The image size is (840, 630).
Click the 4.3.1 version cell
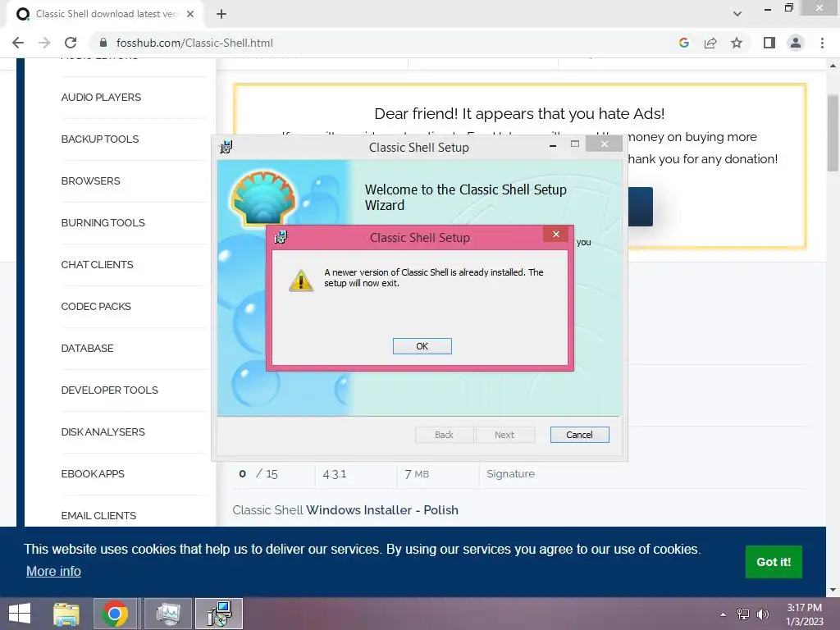[335, 474]
